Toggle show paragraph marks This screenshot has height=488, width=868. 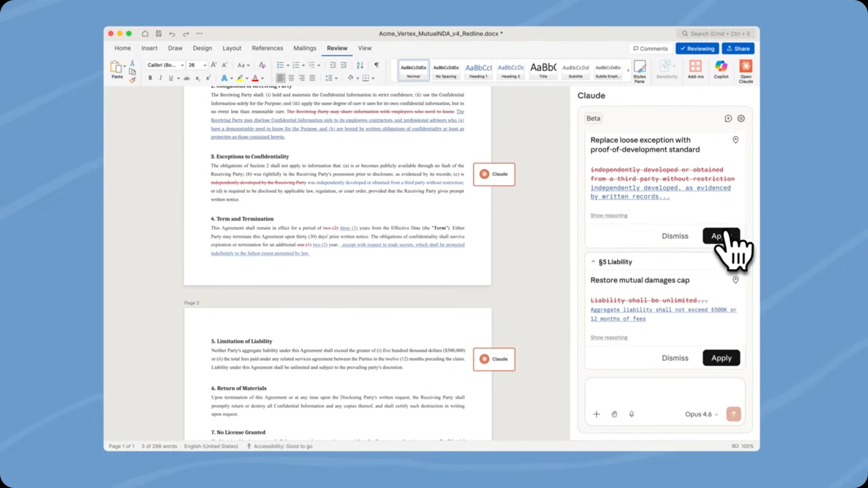(377, 65)
